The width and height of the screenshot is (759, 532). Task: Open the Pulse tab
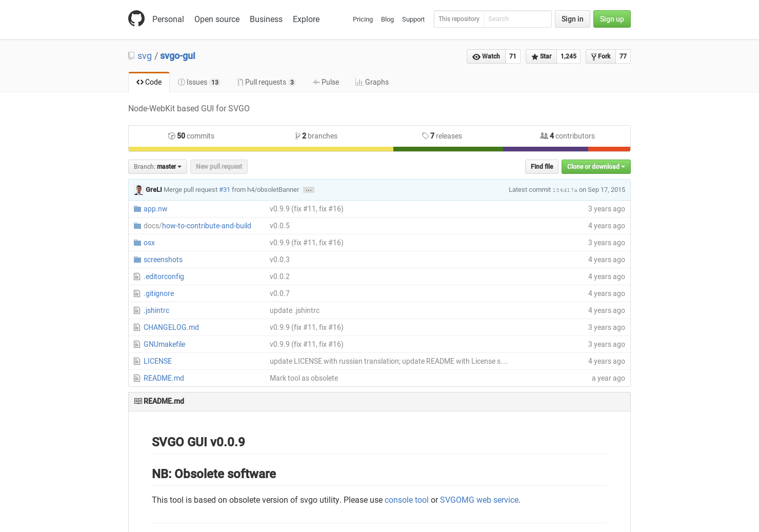click(326, 82)
